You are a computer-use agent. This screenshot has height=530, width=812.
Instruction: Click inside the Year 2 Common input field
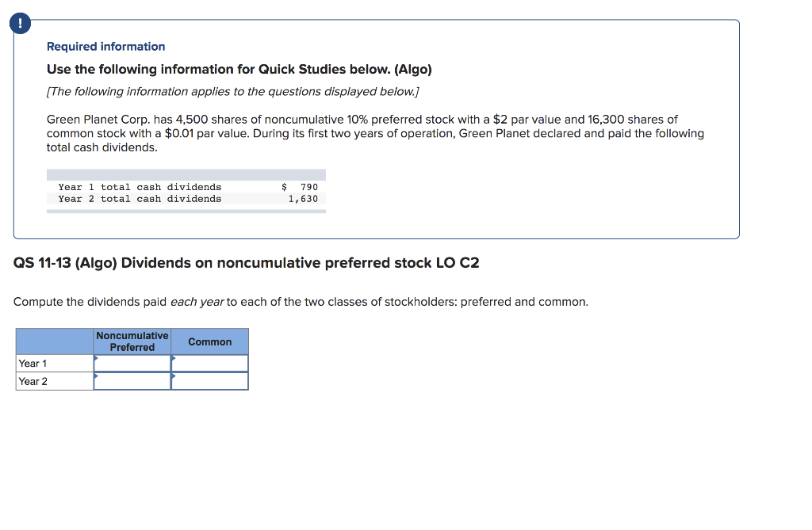coord(209,380)
